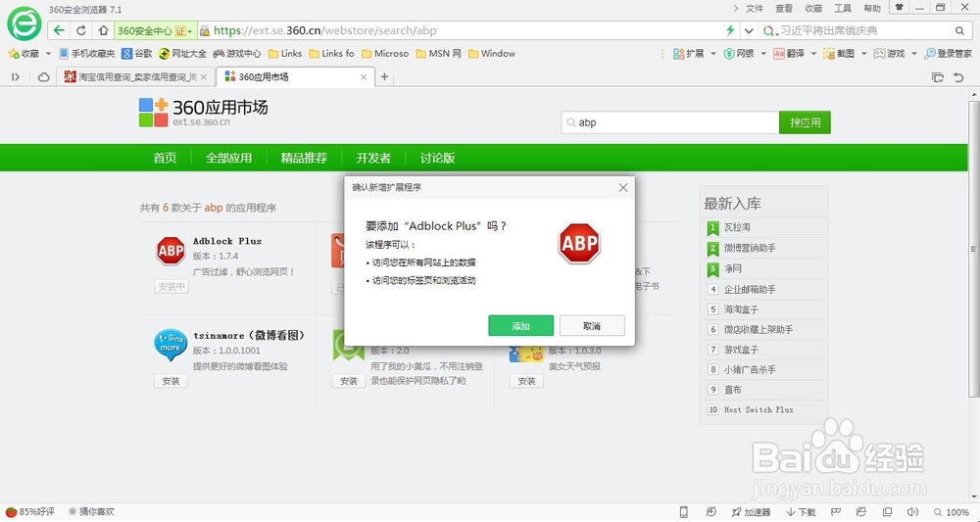
Task: Click the undo closed tab icon
Action: pyautogui.click(x=958, y=76)
